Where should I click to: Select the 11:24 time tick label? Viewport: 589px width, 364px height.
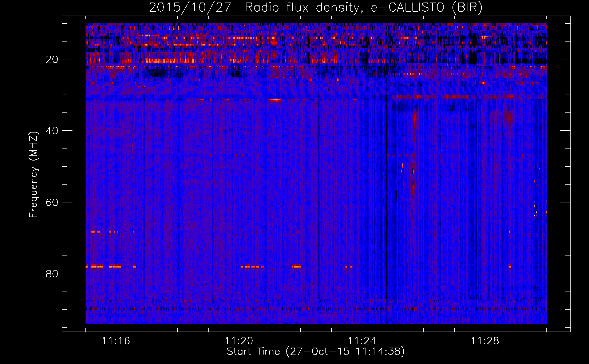[362, 341]
